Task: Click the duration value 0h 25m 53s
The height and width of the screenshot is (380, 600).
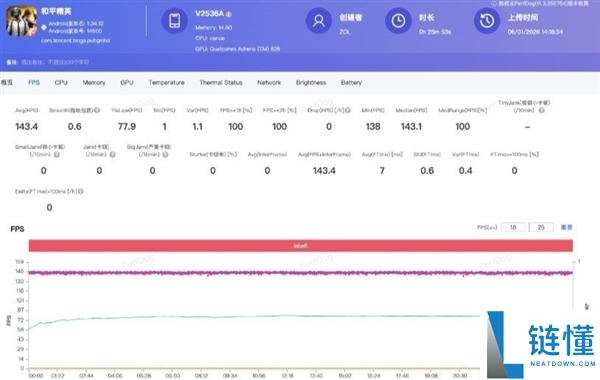Action: (435, 32)
